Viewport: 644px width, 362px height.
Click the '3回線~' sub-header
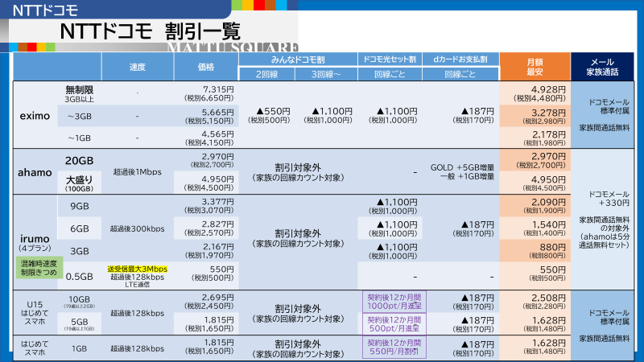coord(326,74)
